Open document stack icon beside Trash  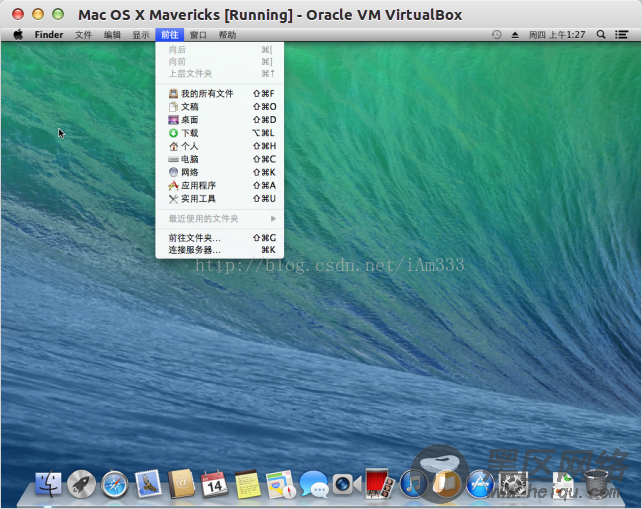click(x=563, y=485)
